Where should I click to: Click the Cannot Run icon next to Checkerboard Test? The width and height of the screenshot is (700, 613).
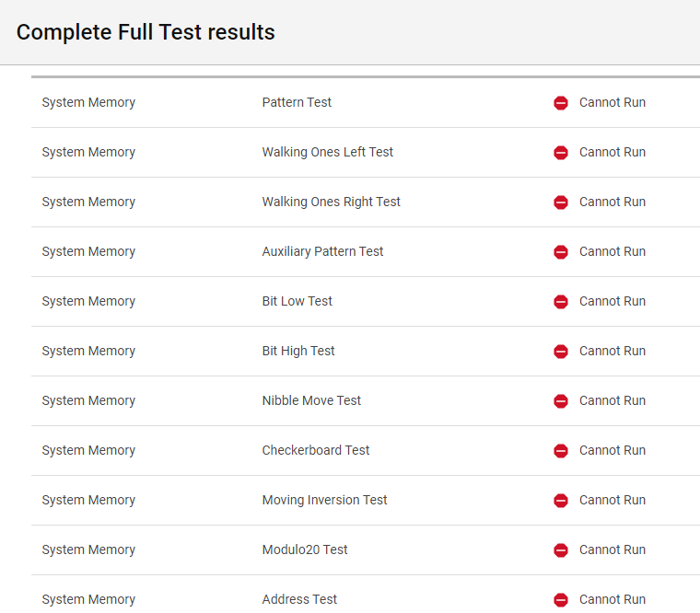pyautogui.click(x=561, y=451)
